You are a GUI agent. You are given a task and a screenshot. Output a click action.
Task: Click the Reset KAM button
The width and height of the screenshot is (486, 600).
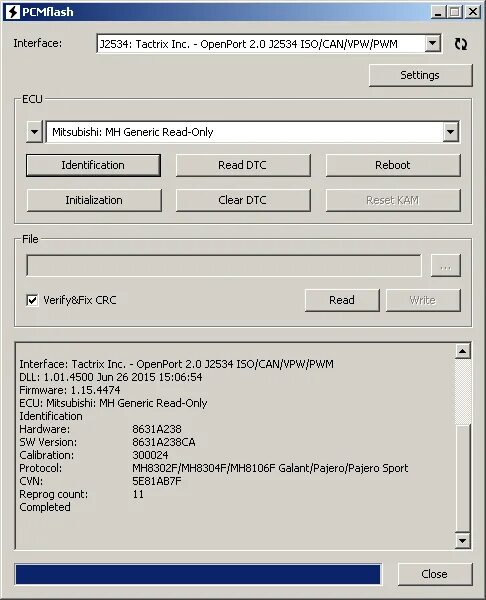[393, 200]
